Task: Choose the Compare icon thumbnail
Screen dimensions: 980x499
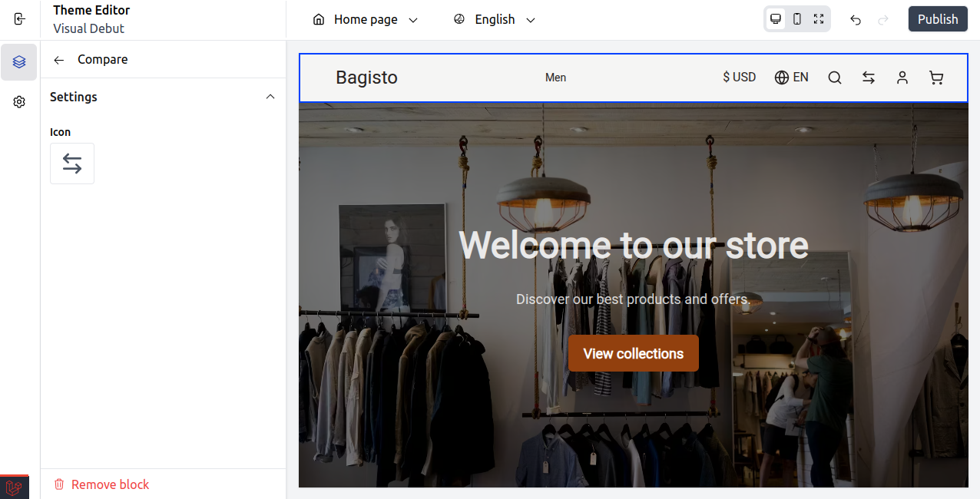Action: [x=72, y=164]
